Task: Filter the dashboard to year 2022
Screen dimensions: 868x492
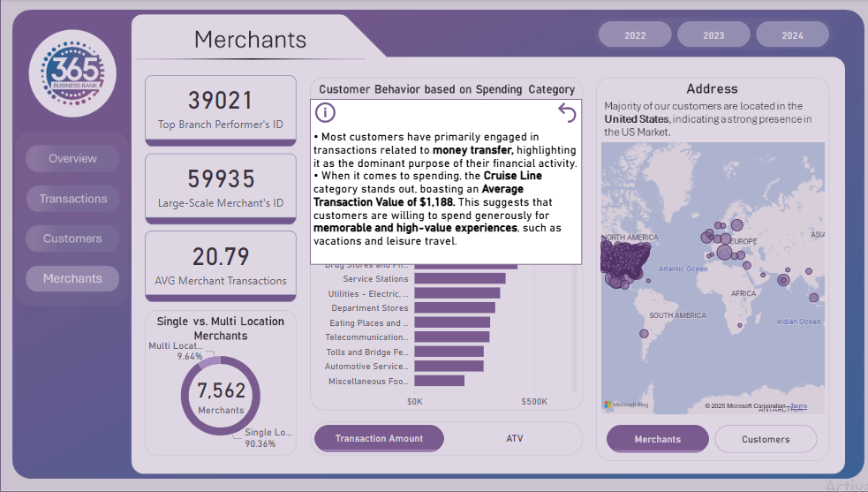Action: click(x=635, y=35)
